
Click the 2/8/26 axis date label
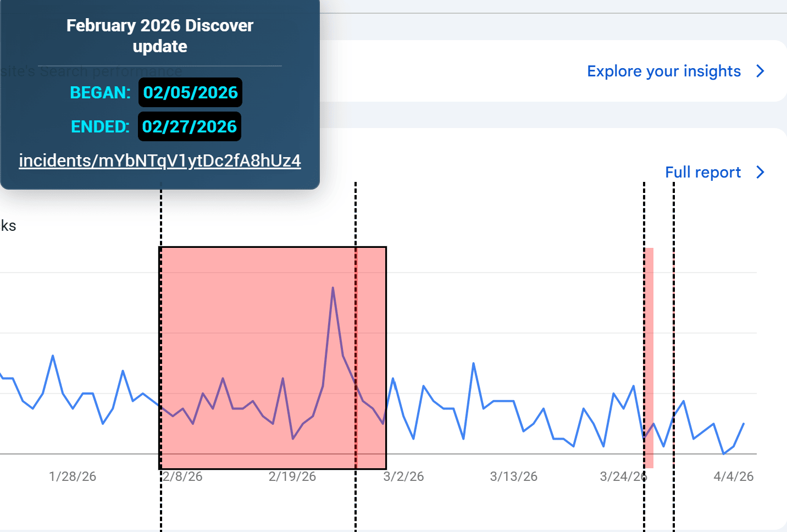pyautogui.click(x=182, y=476)
